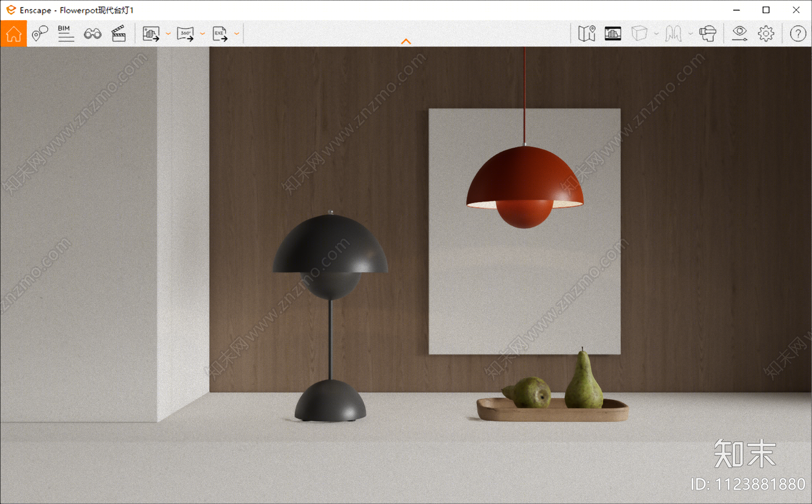Image resolution: width=812 pixels, height=504 pixels.
Task: Click the EXE standalone export icon
Action: [220, 34]
